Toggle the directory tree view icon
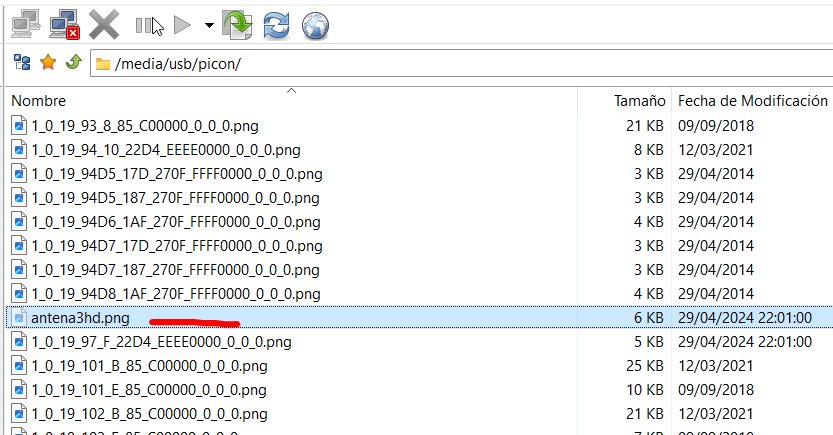833x435 pixels. (x=22, y=63)
